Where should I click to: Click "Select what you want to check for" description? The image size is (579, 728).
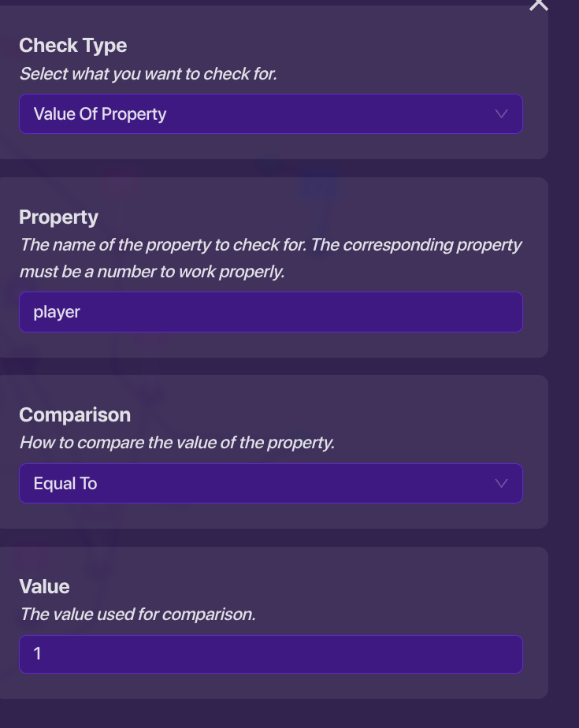(148, 75)
